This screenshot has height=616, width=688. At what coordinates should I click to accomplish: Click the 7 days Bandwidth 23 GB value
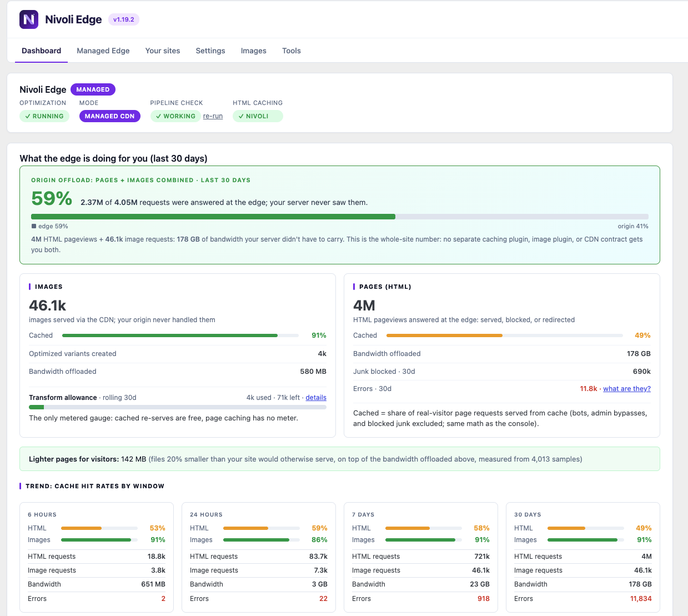[480, 584]
